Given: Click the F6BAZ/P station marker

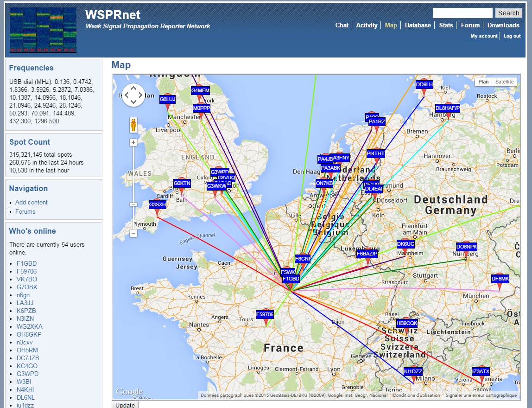Looking at the screenshot, I should [367, 254].
